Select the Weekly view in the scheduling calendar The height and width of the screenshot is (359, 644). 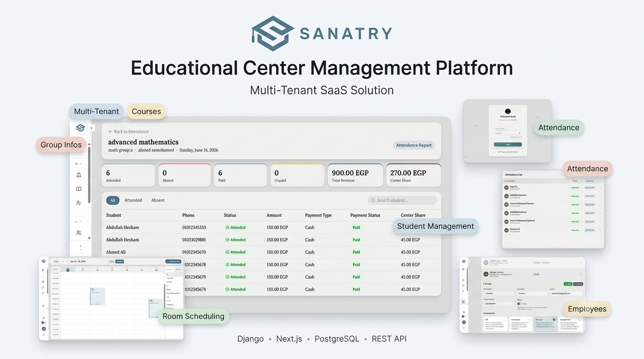tap(120, 261)
